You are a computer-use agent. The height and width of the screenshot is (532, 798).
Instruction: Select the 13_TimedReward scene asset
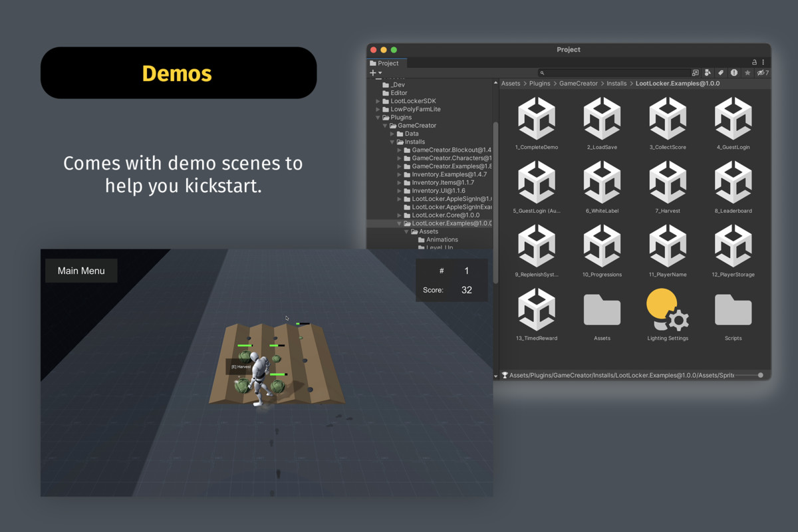point(536,315)
